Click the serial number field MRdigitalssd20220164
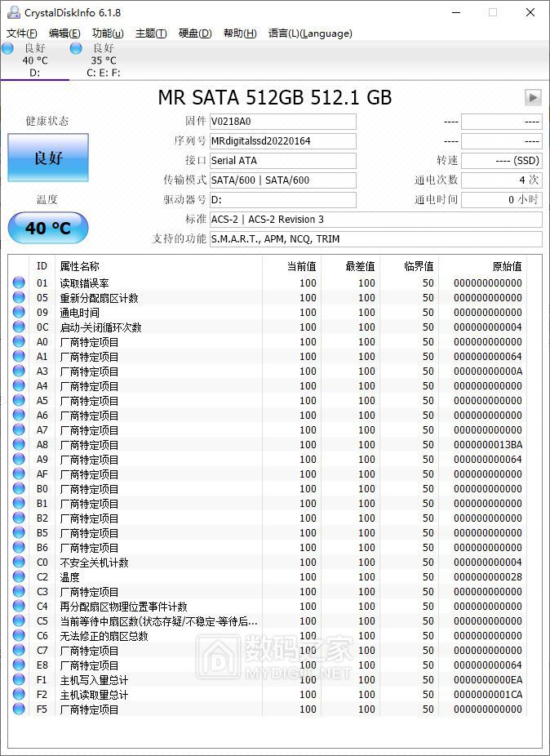 click(x=283, y=141)
